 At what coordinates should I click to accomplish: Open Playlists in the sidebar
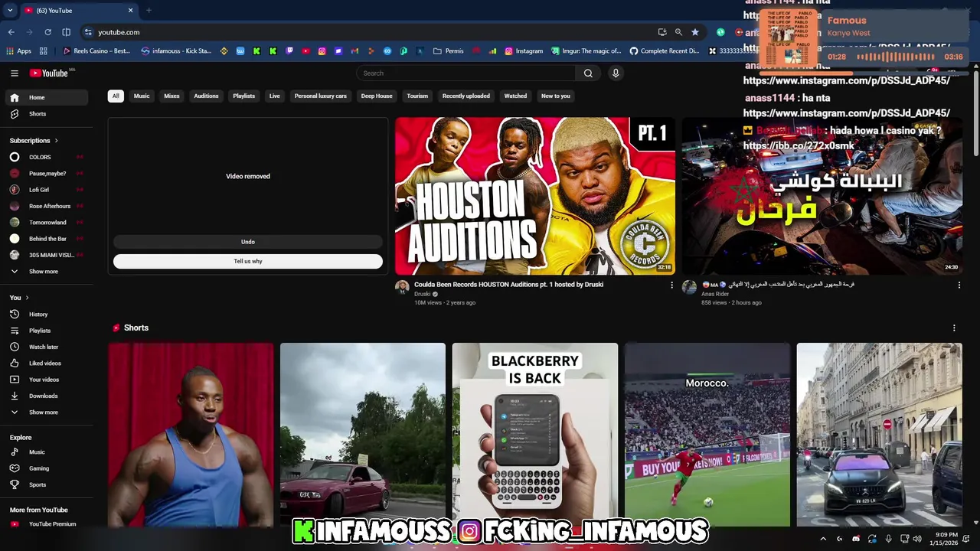[x=47, y=331]
